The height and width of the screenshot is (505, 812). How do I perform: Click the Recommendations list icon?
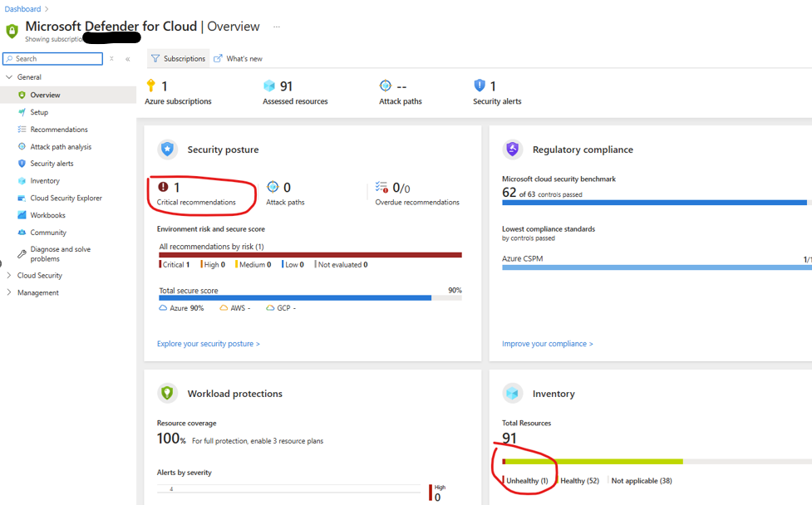(22, 129)
